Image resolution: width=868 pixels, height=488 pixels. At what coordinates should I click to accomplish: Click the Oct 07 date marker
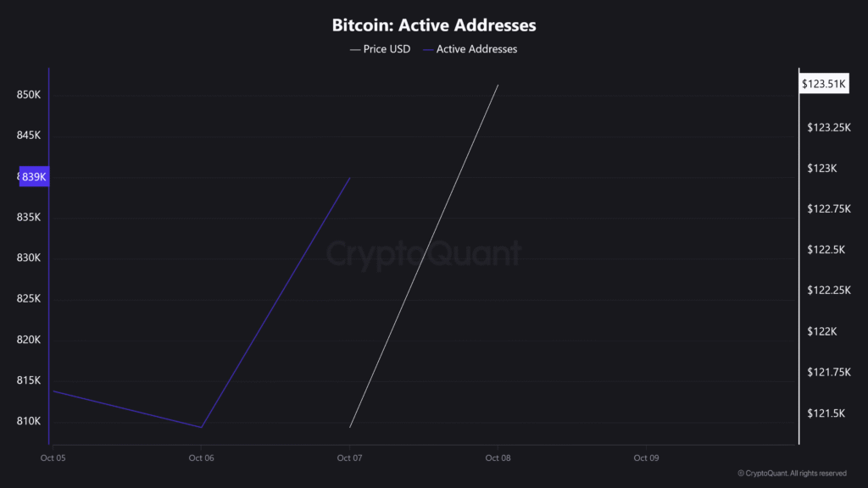click(x=349, y=458)
